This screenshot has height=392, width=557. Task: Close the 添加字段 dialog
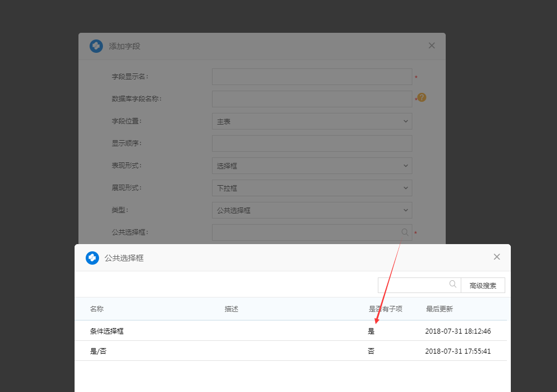431,46
